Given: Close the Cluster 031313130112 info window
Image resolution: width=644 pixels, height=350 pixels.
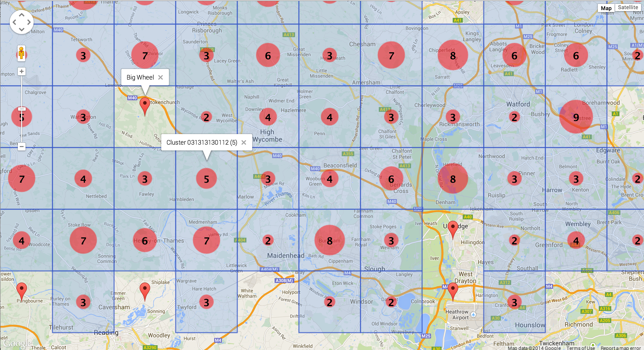Looking at the screenshot, I should (244, 142).
